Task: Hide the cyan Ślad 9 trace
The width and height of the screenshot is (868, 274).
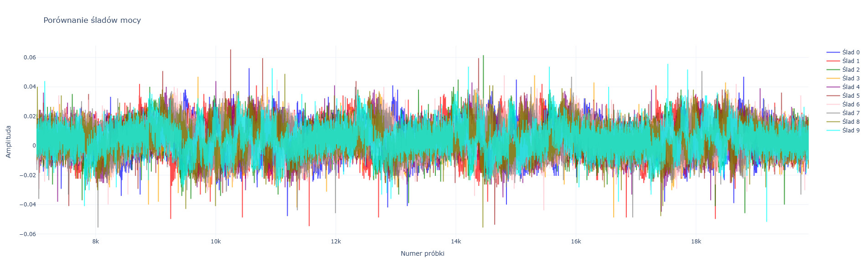Action: (x=850, y=131)
